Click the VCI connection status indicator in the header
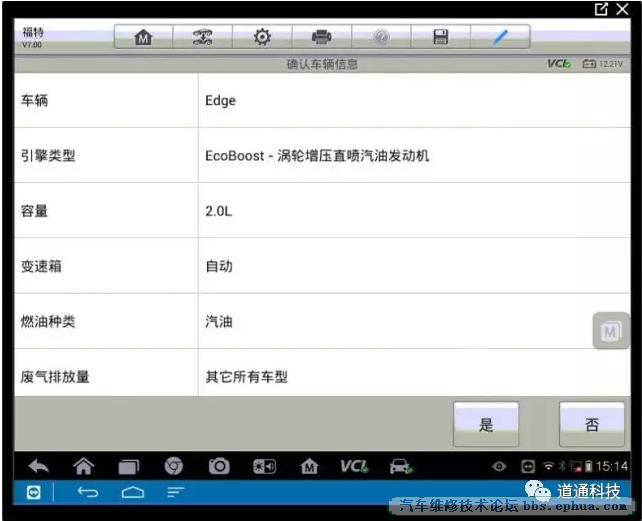This screenshot has width=642, height=521. coord(559,63)
